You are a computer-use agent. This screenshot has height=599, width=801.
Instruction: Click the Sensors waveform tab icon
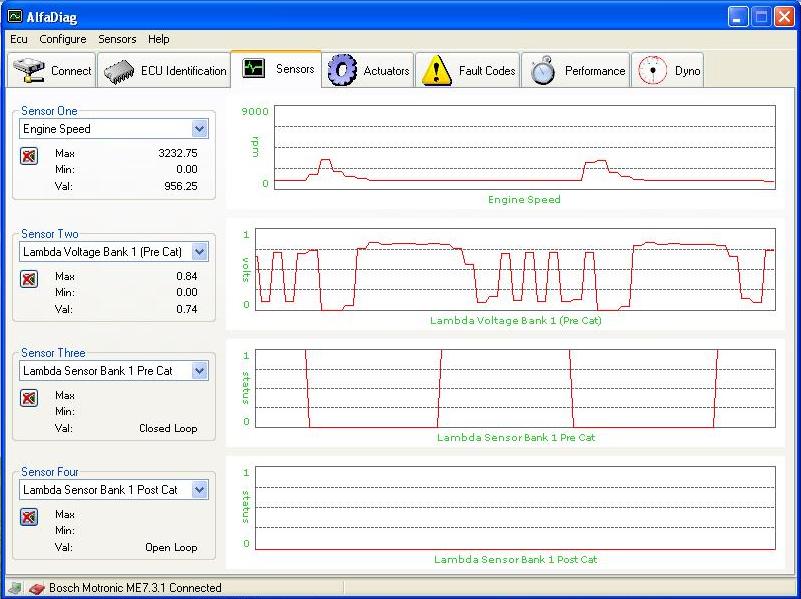(254, 69)
